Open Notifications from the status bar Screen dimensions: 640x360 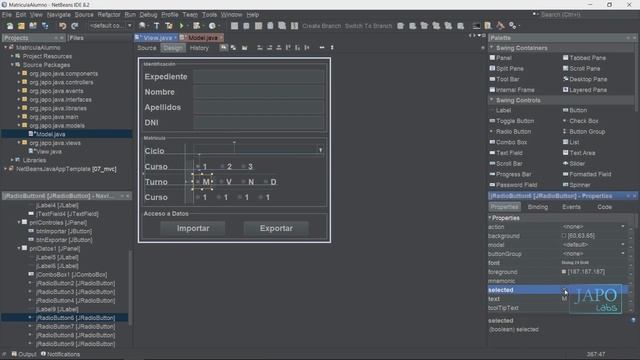click(60, 354)
